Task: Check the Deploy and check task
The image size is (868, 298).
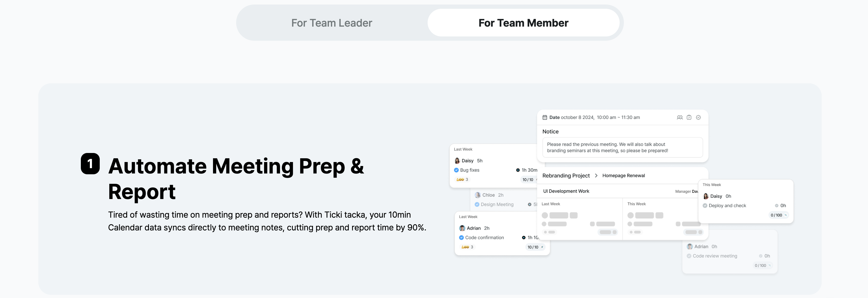Action: tap(705, 206)
